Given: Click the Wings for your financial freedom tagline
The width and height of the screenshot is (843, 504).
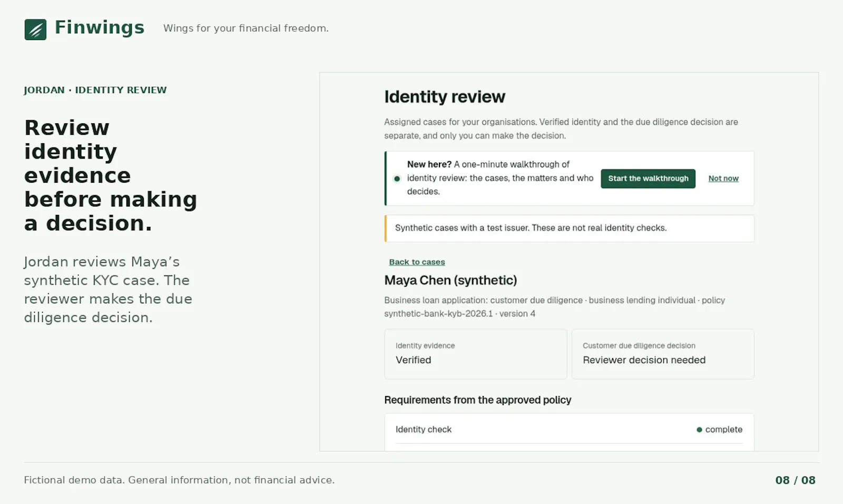Looking at the screenshot, I should 246,28.
